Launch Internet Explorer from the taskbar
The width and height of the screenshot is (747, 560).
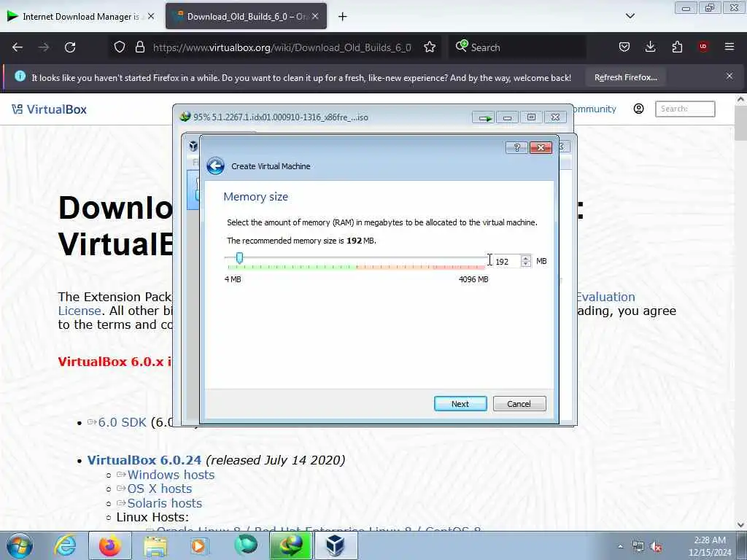[x=65, y=545]
